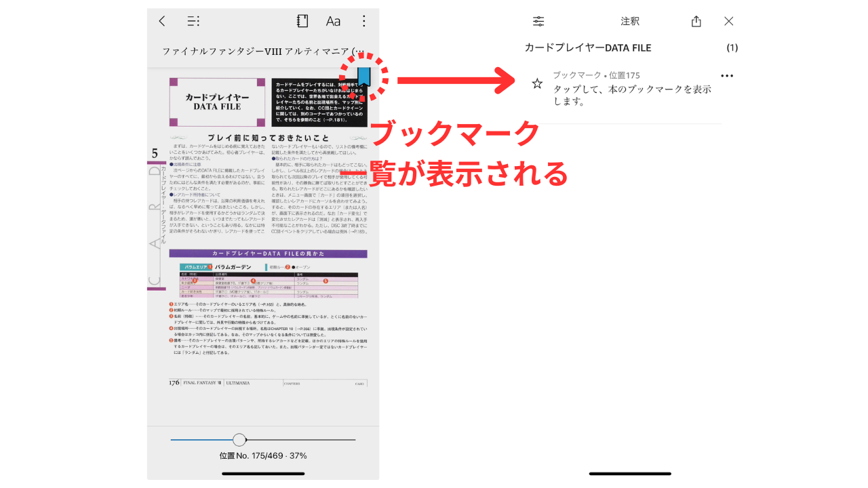This screenshot has width=868, height=488.
Task: Open the Aa font settings
Action: click(x=333, y=21)
